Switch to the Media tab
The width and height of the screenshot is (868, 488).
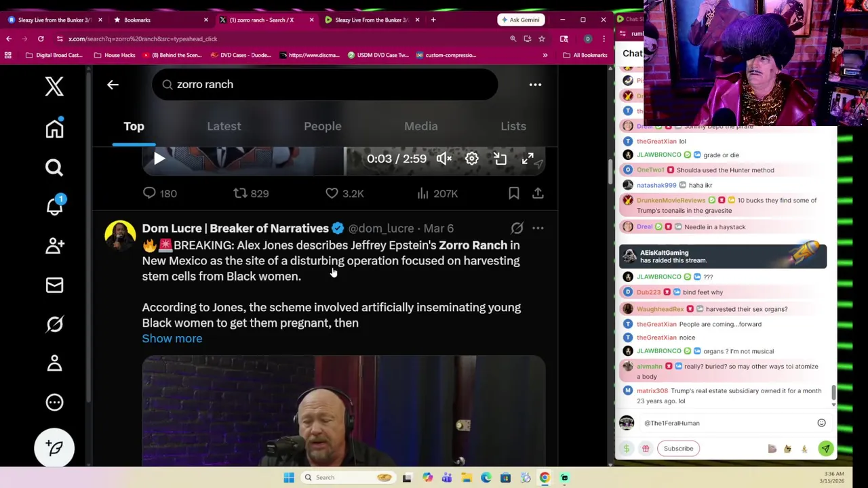pyautogui.click(x=420, y=126)
